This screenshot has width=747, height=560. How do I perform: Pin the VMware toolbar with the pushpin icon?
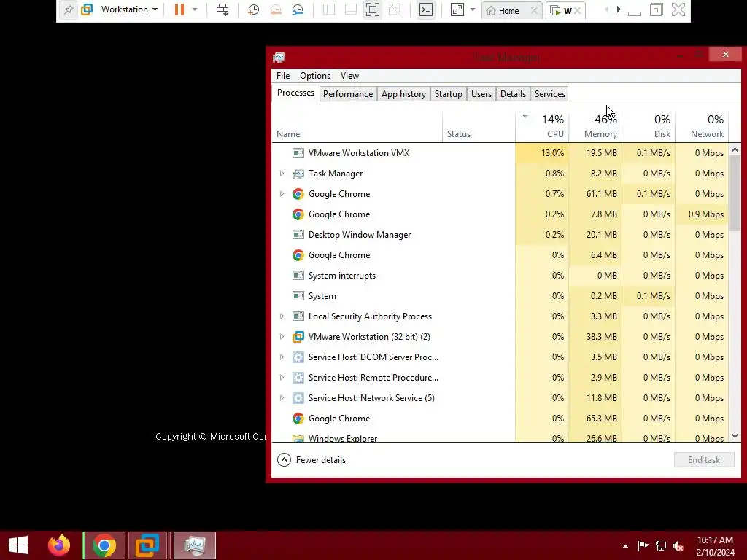point(69,9)
